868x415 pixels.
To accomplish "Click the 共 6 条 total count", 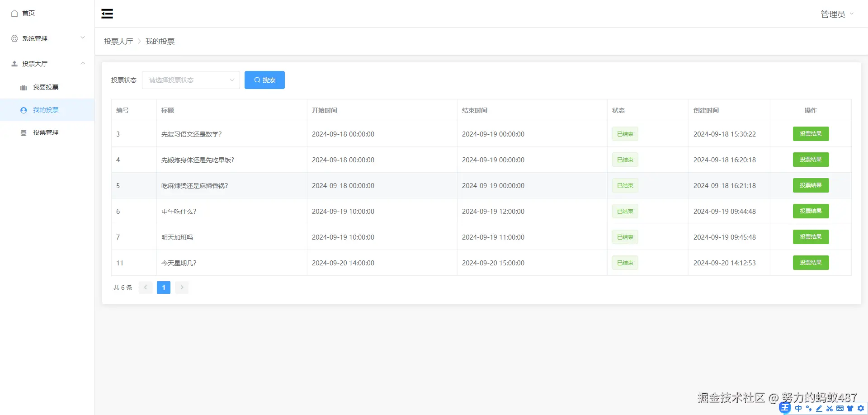I will click(x=123, y=288).
